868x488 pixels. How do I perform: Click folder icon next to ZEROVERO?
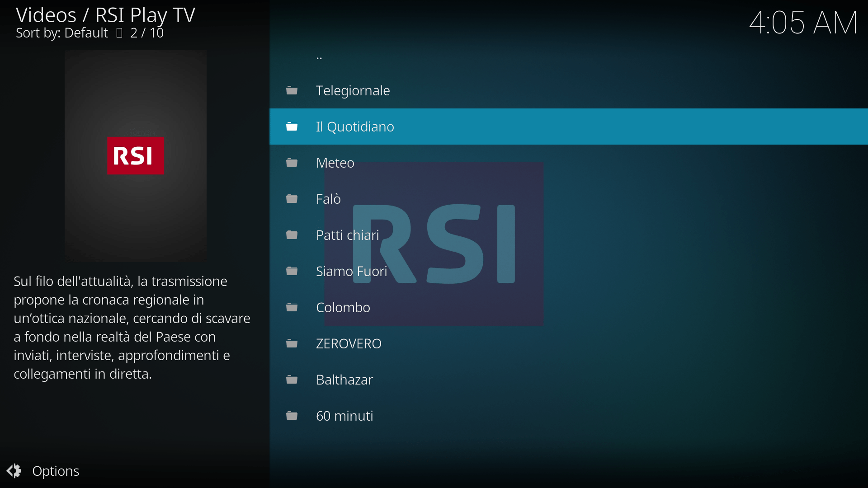(x=292, y=343)
